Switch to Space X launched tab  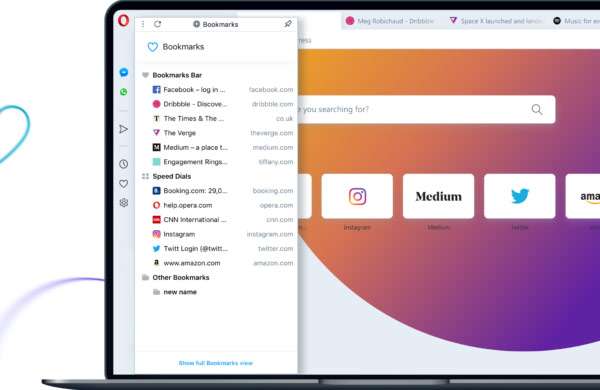[x=496, y=21]
